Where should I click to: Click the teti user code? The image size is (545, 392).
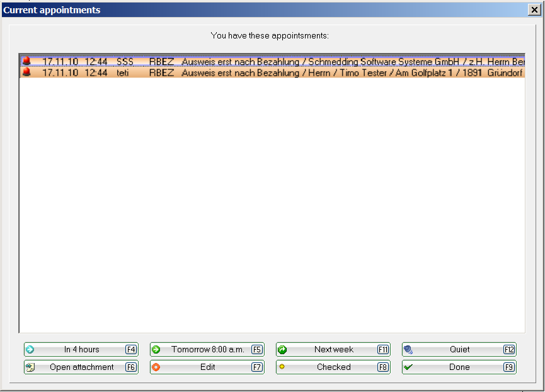click(x=123, y=72)
